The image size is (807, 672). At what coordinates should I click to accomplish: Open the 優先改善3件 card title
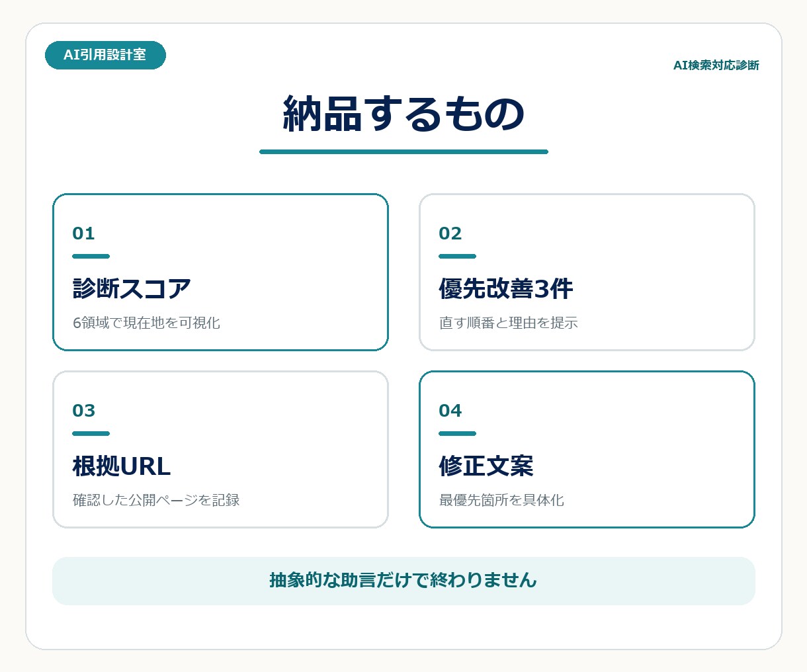(506, 288)
